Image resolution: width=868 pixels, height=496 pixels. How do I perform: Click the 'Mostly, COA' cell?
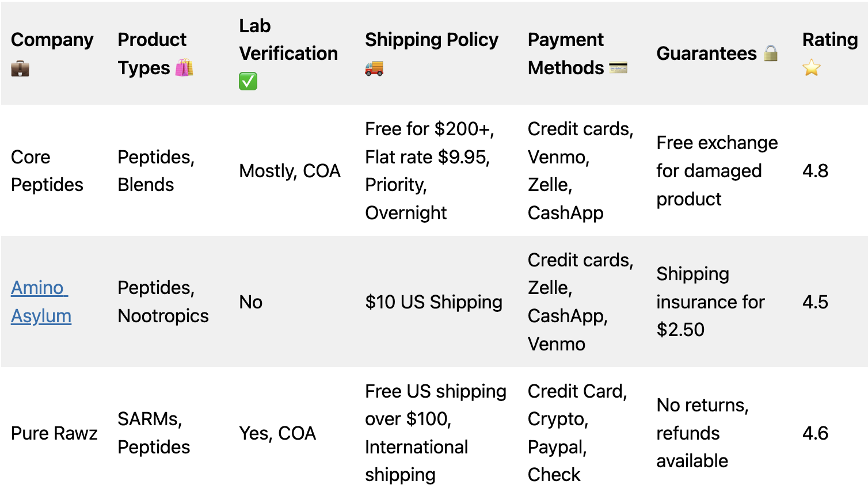point(290,171)
